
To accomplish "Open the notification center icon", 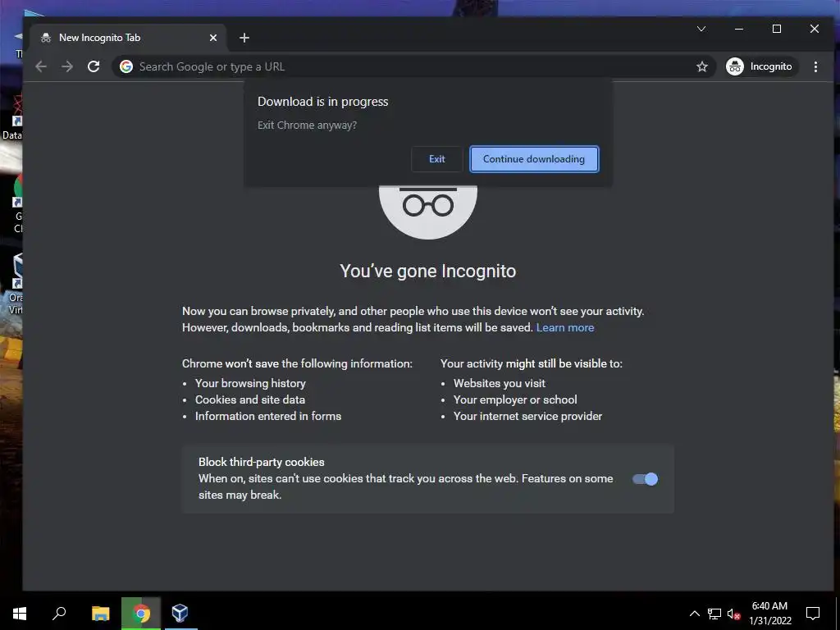I will pyautogui.click(x=813, y=614).
